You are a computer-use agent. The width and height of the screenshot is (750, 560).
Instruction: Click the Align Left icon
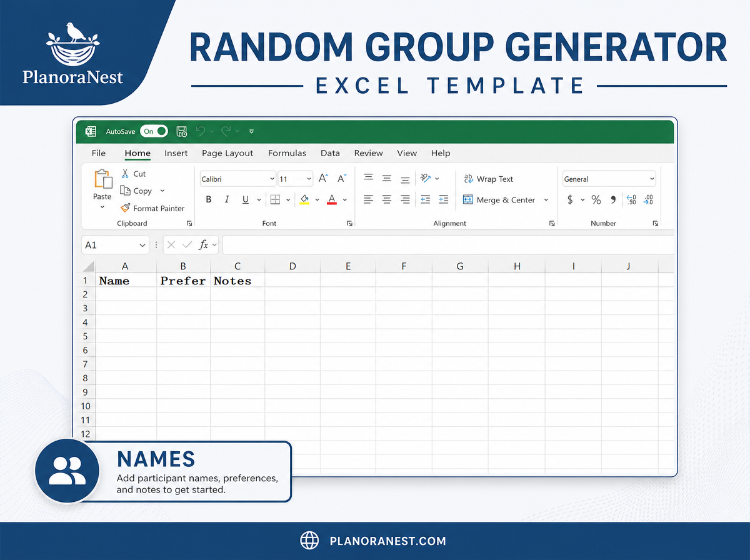pyautogui.click(x=369, y=199)
